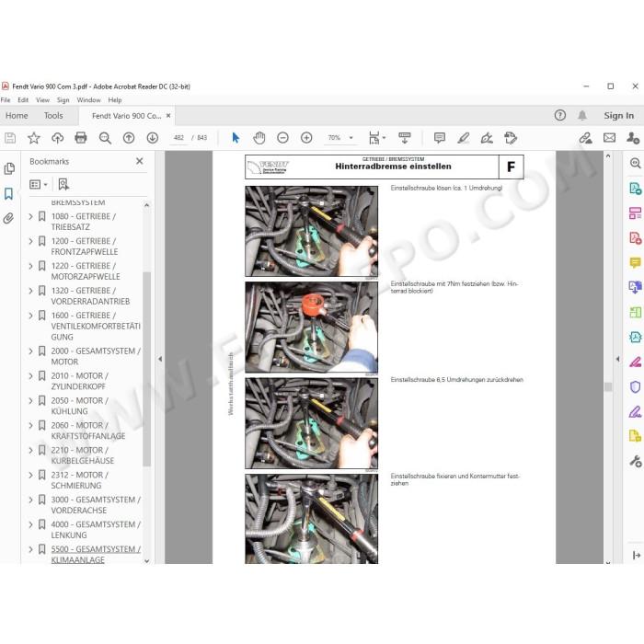Viewport: 644px width, 644px height.
Task: Click the document vertical scrollbar thumb
Action: (x=608, y=387)
